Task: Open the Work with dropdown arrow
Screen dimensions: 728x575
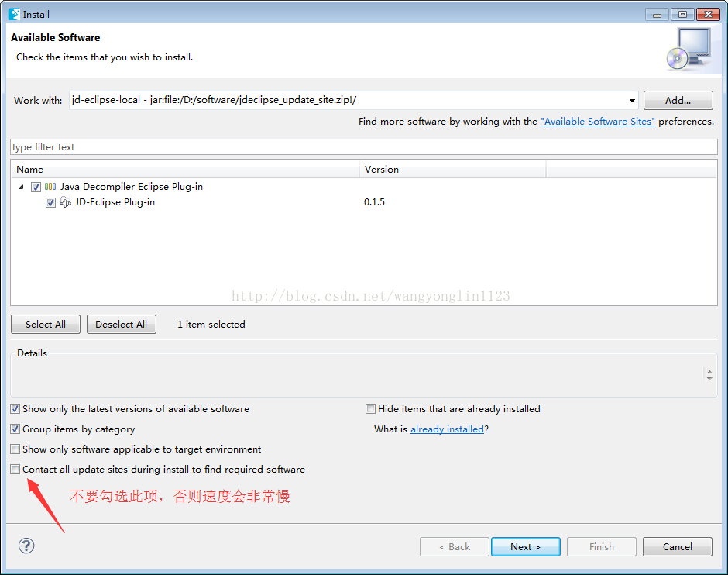Action: pos(632,100)
